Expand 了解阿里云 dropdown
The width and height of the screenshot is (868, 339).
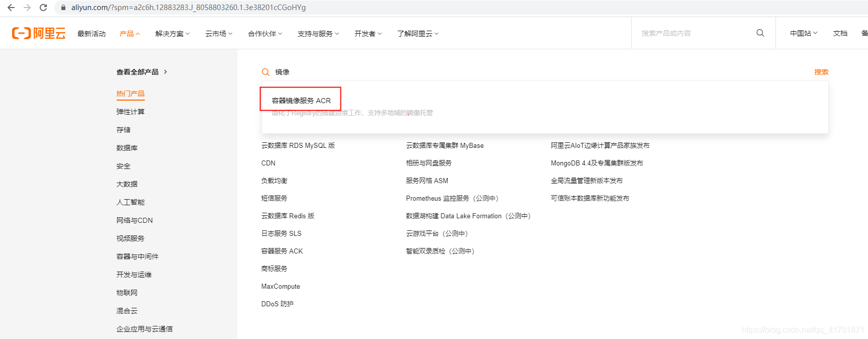(x=418, y=34)
